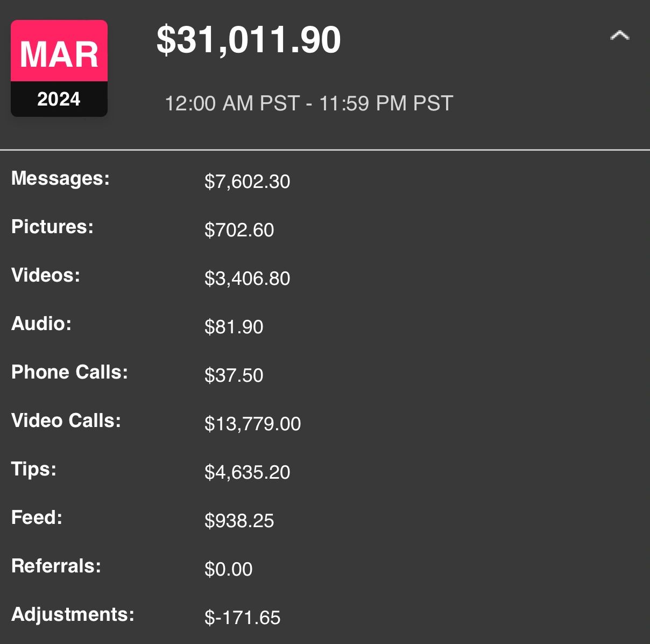Select the Pictures label

point(52,227)
